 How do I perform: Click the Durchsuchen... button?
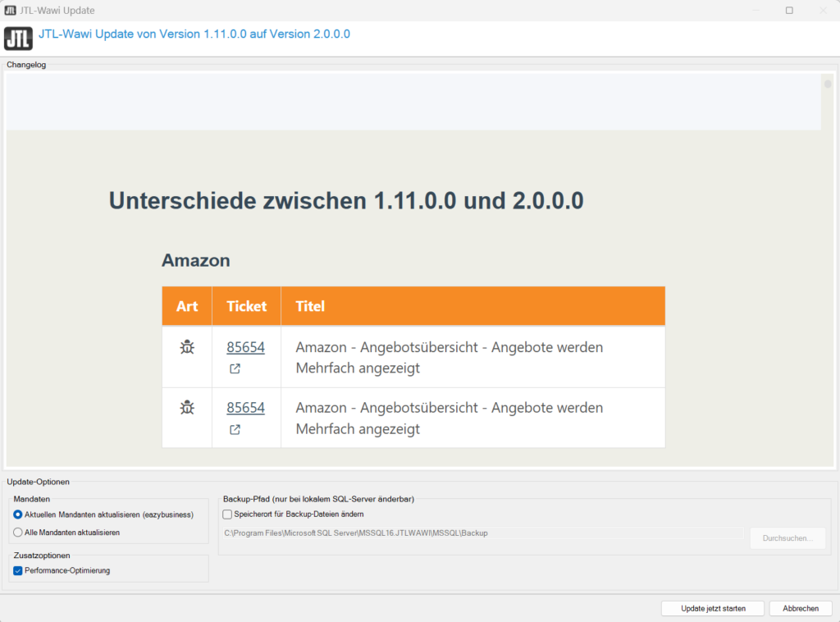tap(787, 537)
